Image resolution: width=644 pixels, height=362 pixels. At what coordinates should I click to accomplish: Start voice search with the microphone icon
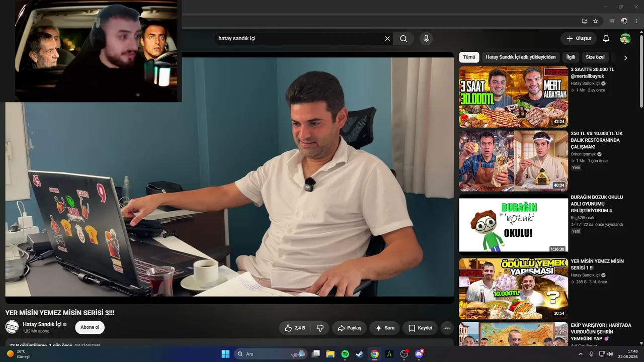click(426, 39)
